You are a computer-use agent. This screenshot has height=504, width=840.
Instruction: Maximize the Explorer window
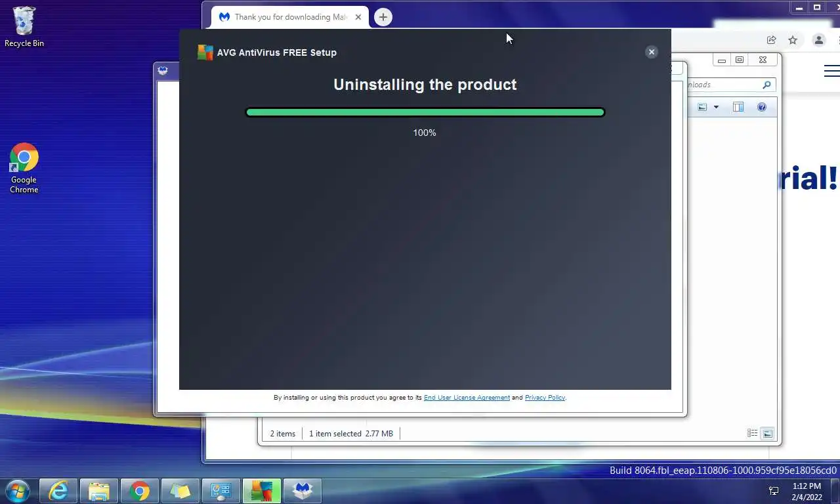tap(740, 60)
